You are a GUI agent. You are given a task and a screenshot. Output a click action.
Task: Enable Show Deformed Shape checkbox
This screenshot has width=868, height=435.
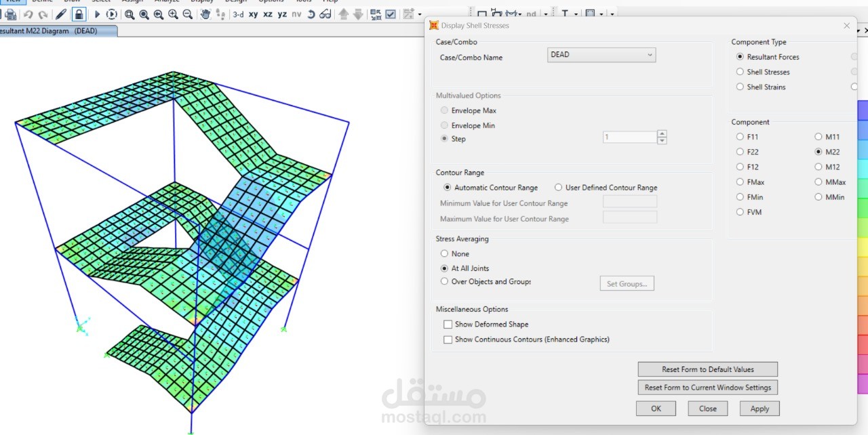point(448,325)
